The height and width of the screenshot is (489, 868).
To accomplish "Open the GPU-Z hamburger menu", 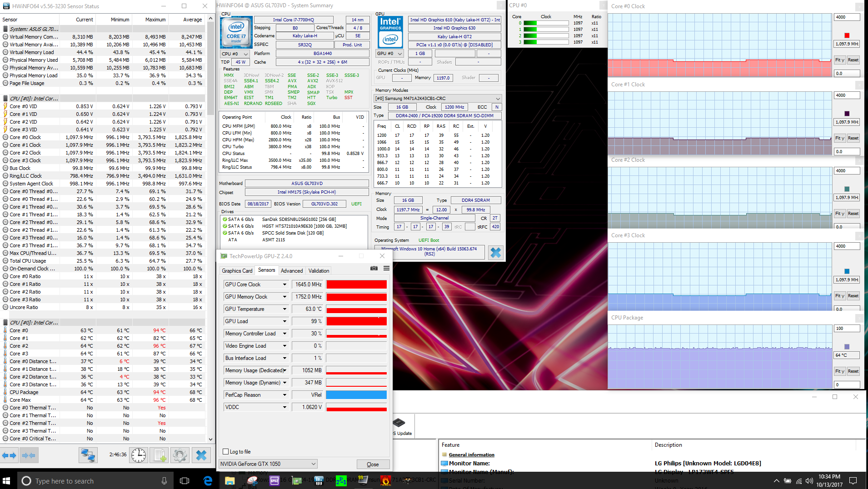I will pos(386,269).
